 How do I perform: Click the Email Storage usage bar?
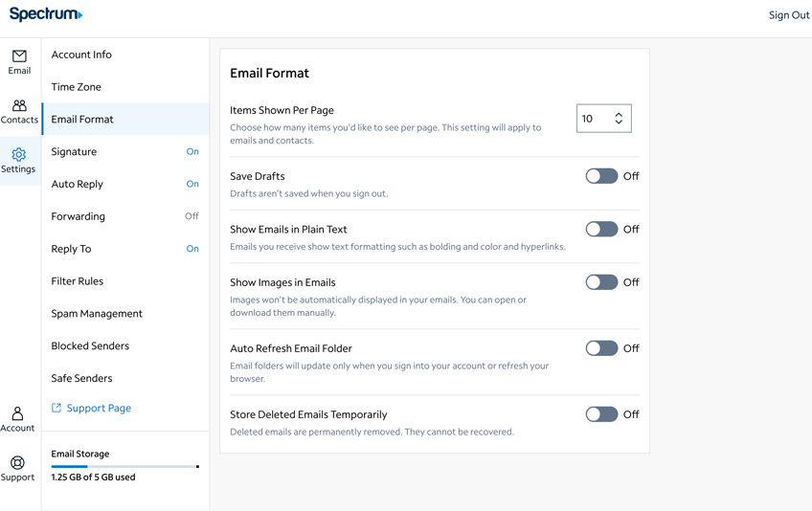pyautogui.click(x=124, y=467)
